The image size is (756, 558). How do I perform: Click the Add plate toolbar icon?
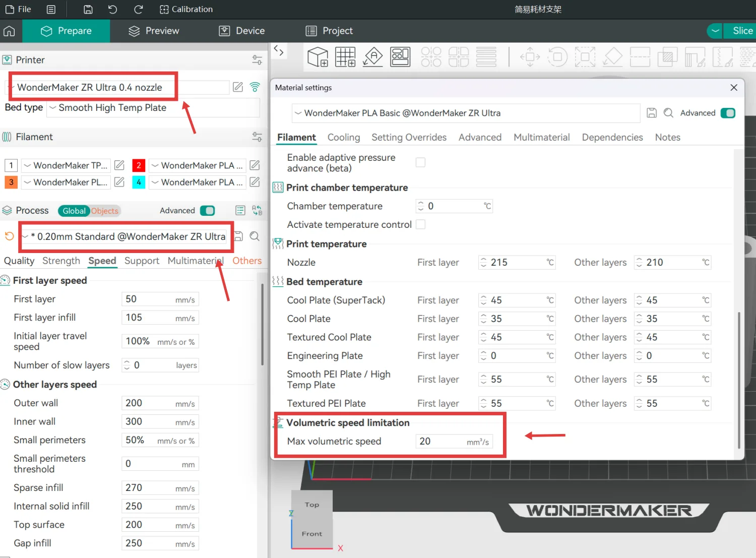pyautogui.click(x=345, y=57)
